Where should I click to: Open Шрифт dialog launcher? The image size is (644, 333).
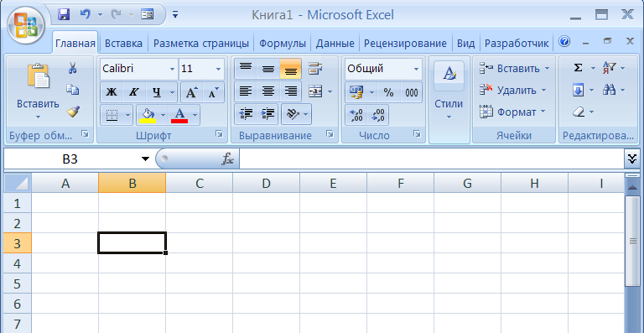[x=220, y=133]
